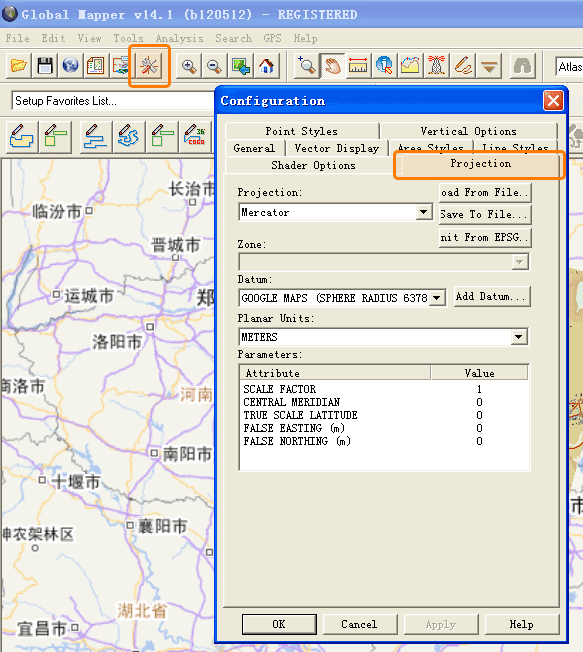The height and width of the screenshot is (652, 583).
Task: Click the Init From EPSG button
Action: pyautogui.click(x=485, y=237)
